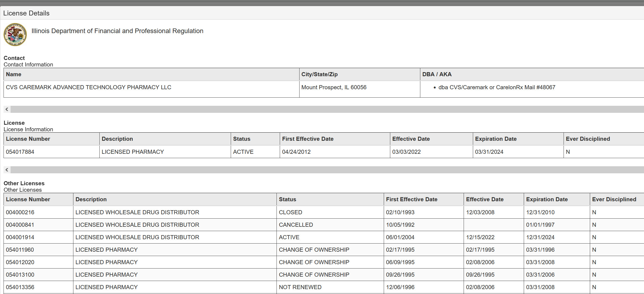
Task: Click license number 054012020
Action: coord(20,262)
